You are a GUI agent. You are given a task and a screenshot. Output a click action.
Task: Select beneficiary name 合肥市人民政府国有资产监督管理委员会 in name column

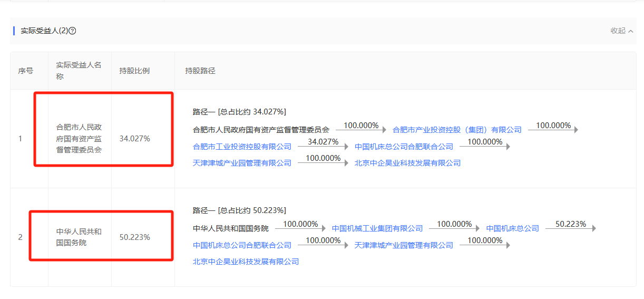[x=79, y=138]
